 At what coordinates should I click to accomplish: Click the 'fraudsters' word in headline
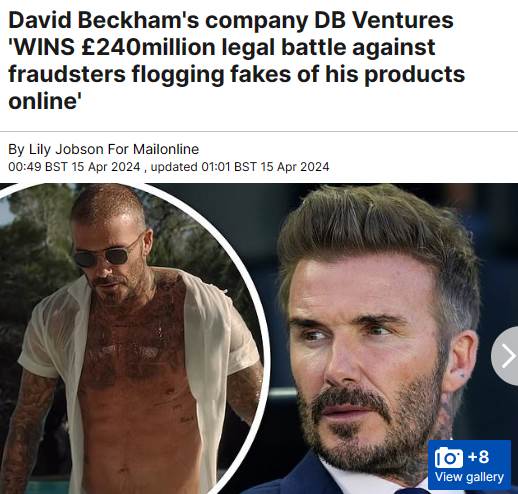[67, 74]
